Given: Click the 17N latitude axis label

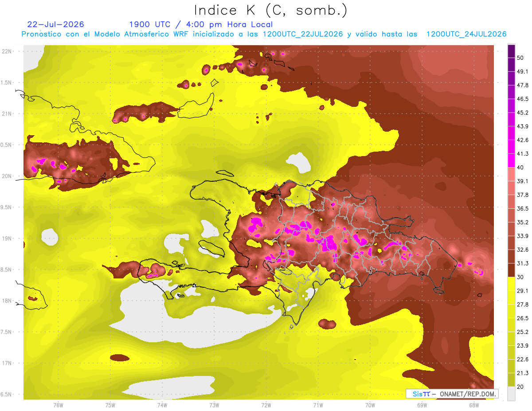Looking at the screenshot, I should point(7,363).
